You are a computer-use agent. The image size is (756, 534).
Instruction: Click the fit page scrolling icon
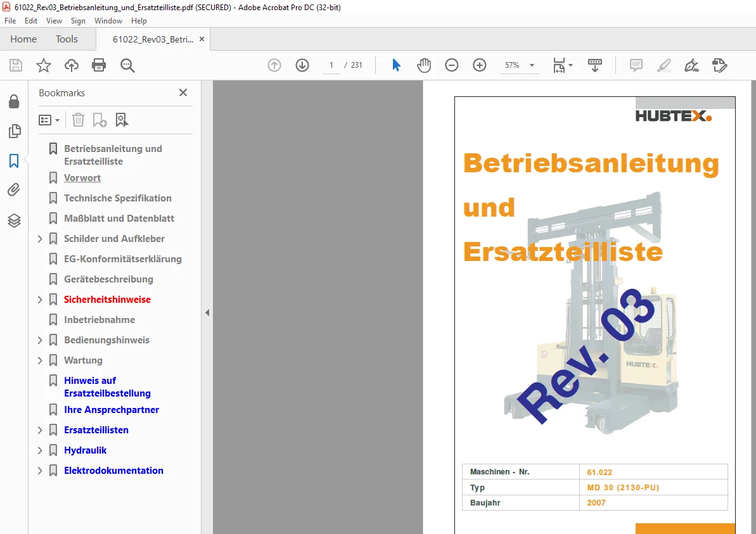coord(559,65)
